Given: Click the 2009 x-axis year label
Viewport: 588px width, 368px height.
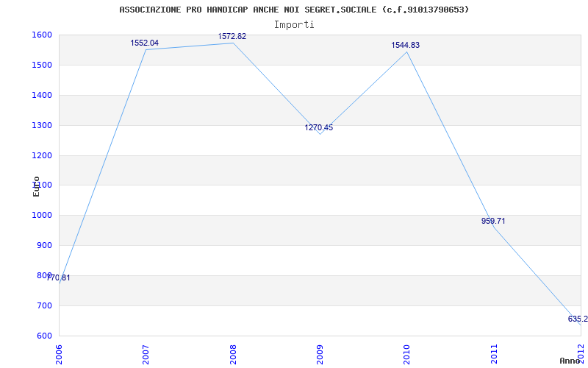Looking at the screenshot, I should pyautogui.click(x=320, y=354).
